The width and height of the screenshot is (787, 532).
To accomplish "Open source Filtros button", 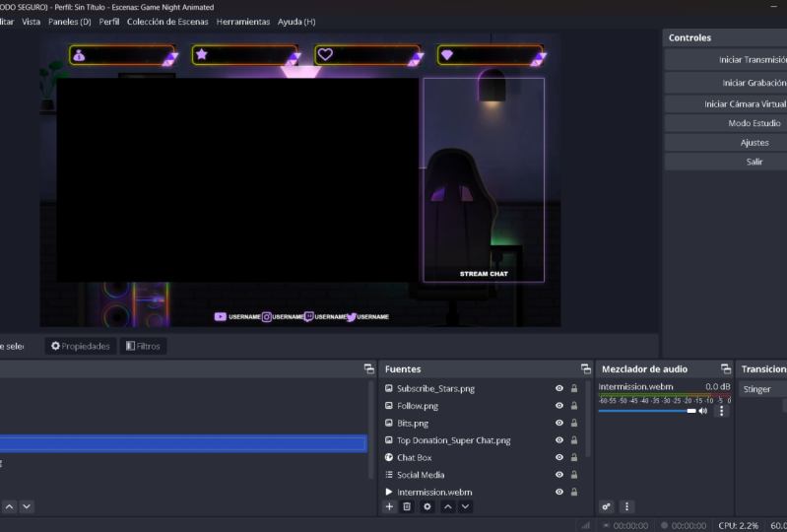I will click(x=143, y=346).
